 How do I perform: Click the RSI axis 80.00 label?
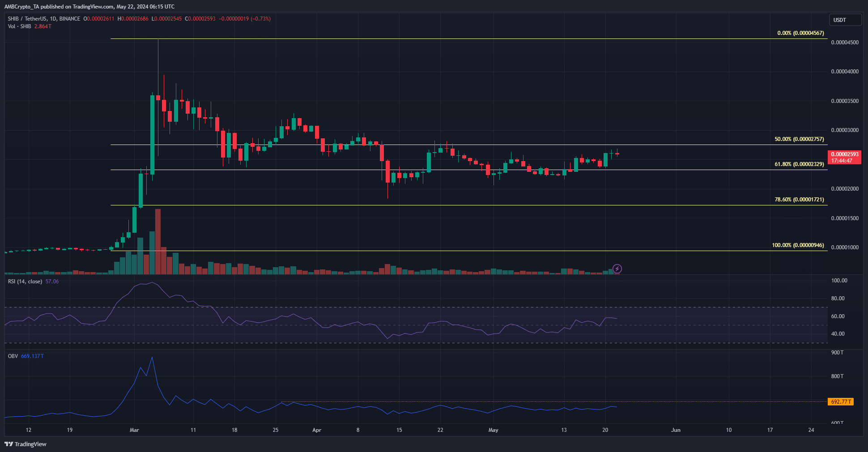[x=838, y=298]
